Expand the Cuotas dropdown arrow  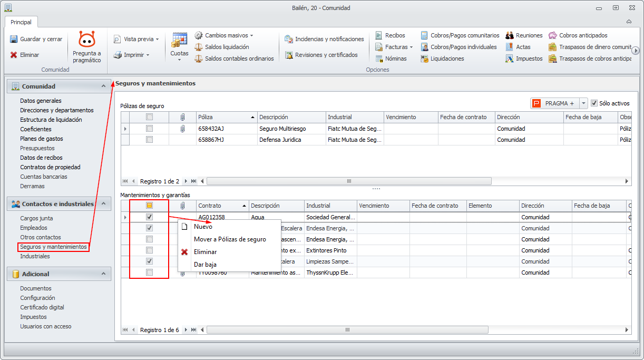(x=179, y=60)
